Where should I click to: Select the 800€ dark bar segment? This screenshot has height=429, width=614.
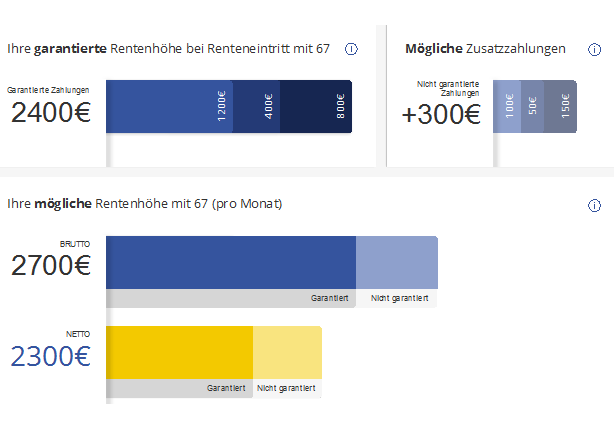click(316, 106)
